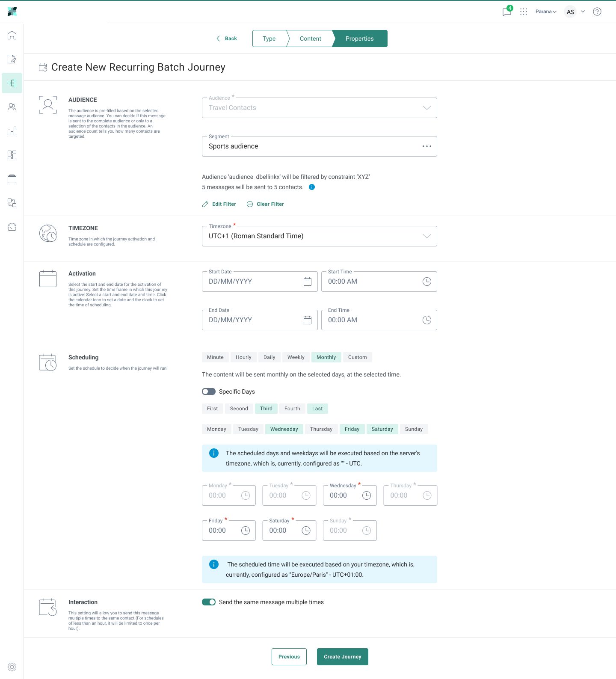Select Daily scheduling tab

(x=269, y=357)
